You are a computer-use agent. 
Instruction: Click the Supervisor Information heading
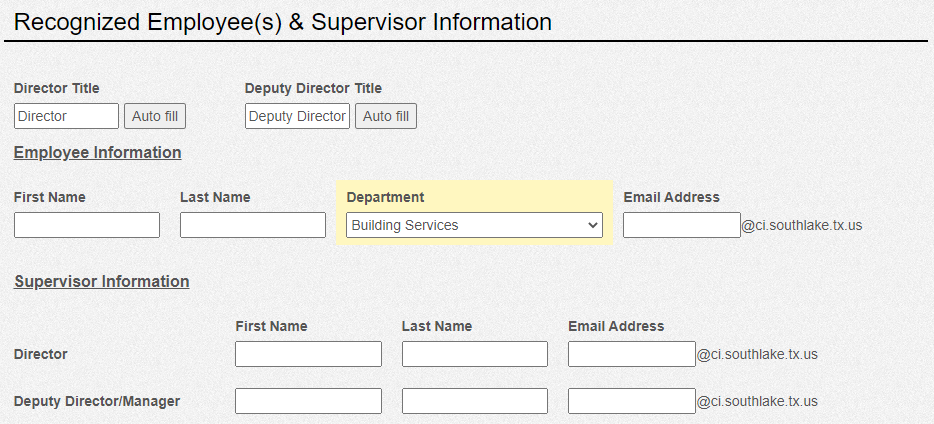click(x=102, y=281)
